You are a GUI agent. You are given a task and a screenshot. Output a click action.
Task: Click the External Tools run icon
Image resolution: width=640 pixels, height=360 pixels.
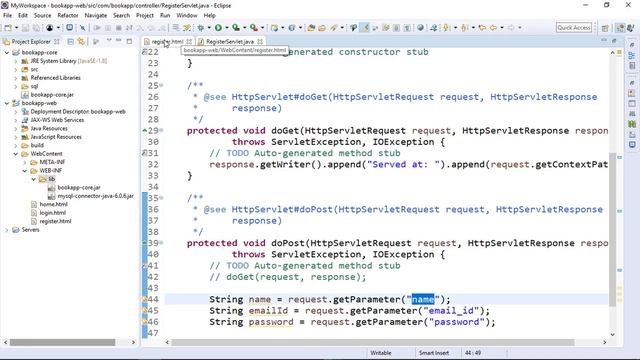[x=254, y=28]
